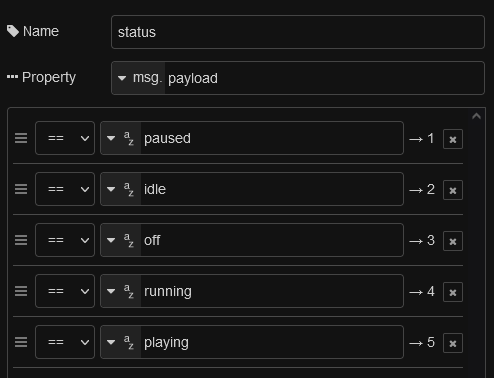Edit the 'paused' value text box
This screenshot has height=378, width=494.
pos(272,138)
